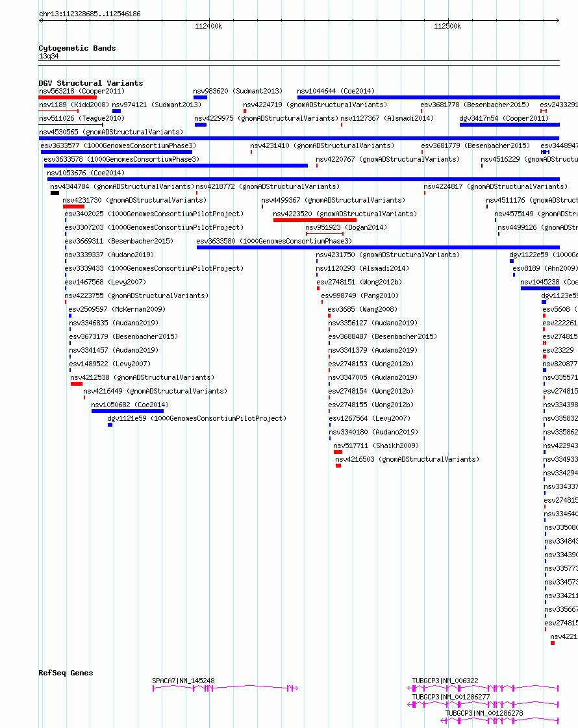This screenshot has height=728, width=578.
Task: Open TUBGCP3|NM_001286278 transcript label
Action: click(484, 713)
